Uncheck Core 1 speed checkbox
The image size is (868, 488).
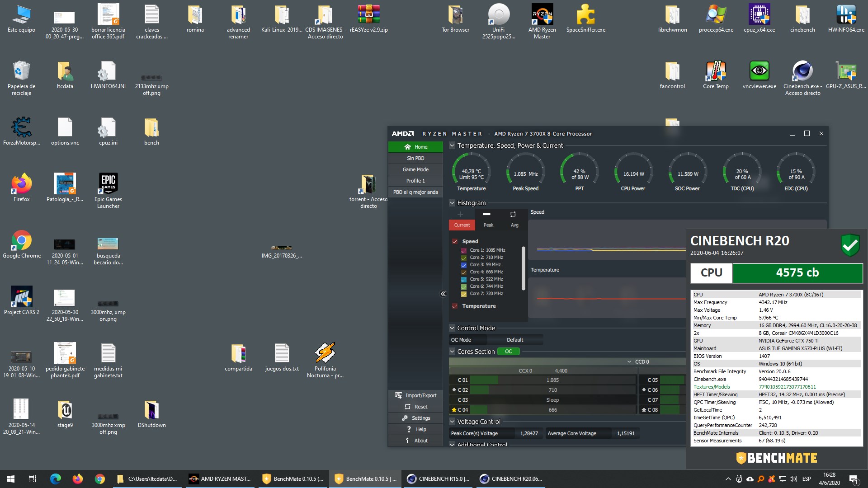(464, 250)
